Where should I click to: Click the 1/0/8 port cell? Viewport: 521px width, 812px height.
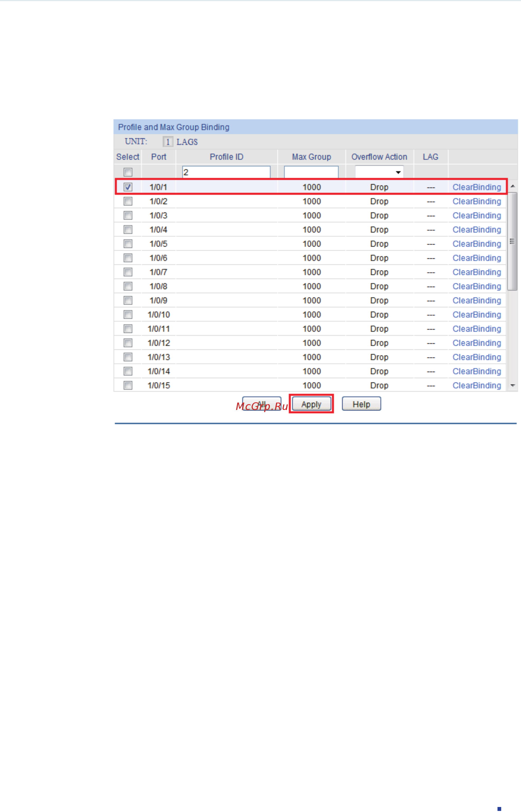point(158,287)
